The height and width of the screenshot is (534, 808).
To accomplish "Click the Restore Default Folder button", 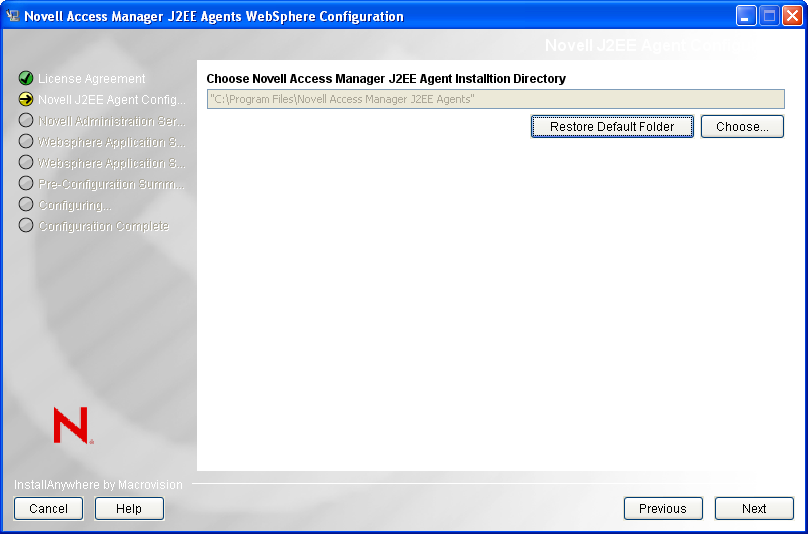I will point(612,127).
